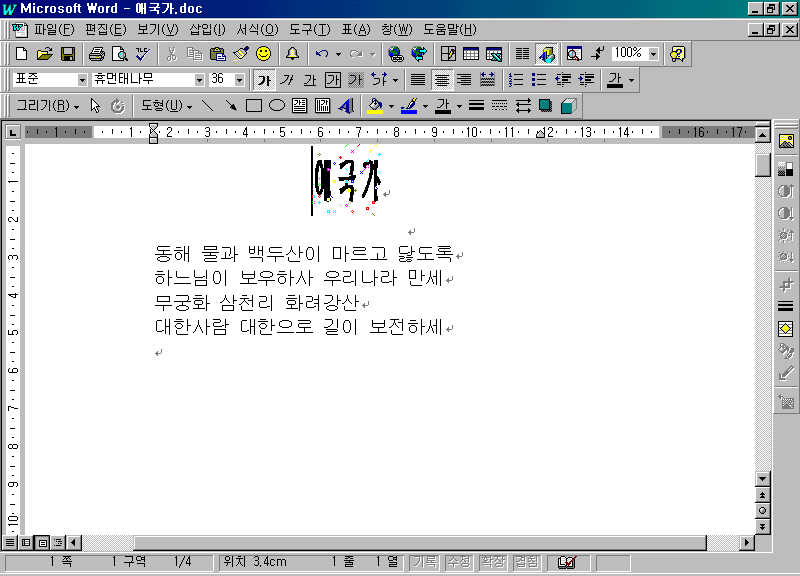Toggle bold formatting
The width and height of the screenshot is (800, 576).
point(264,80)
